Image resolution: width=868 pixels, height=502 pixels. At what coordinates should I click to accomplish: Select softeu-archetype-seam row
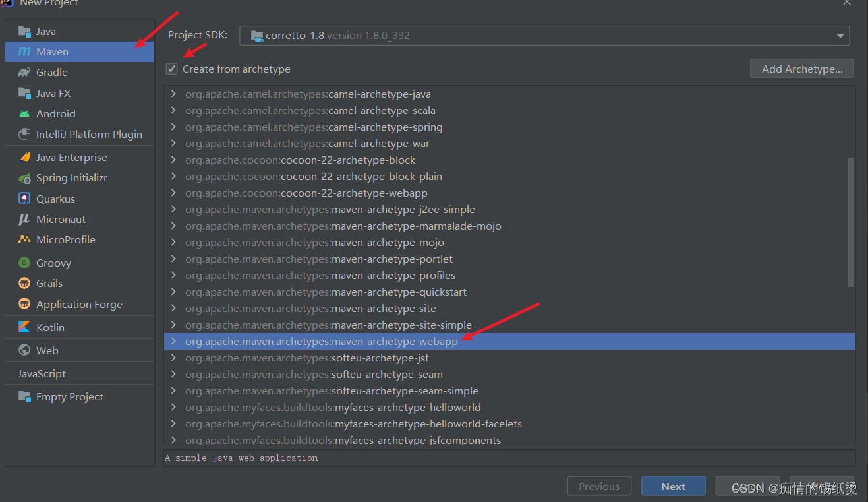(509, 374)
